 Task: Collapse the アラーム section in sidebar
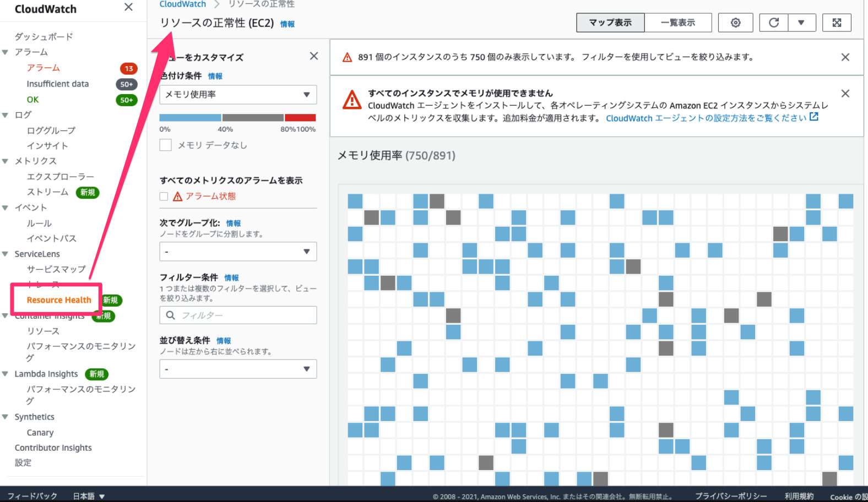pos(5,52)
